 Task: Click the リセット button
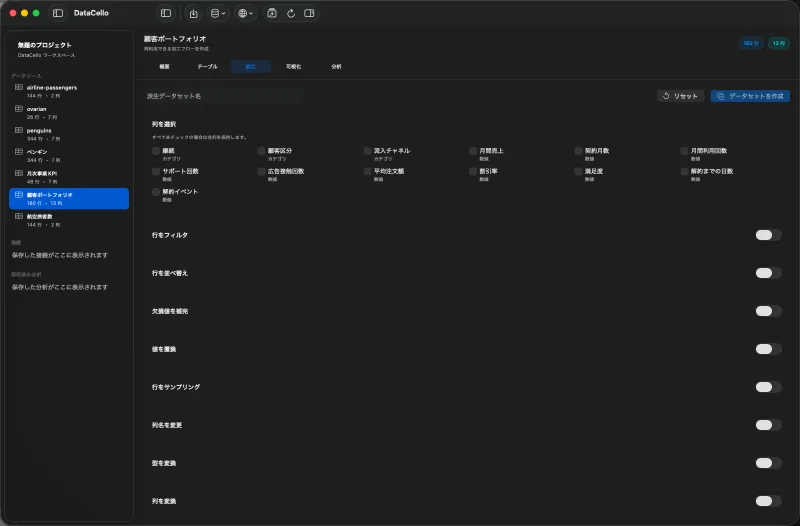pyautogui.click(x=681, y=96)
